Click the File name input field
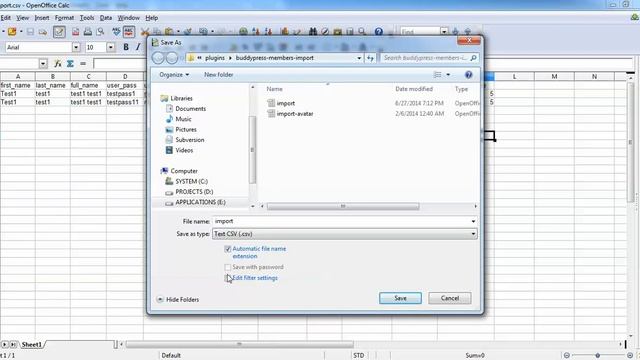The height and width of the screenshot is (360, 640). (x=341, y=221)
